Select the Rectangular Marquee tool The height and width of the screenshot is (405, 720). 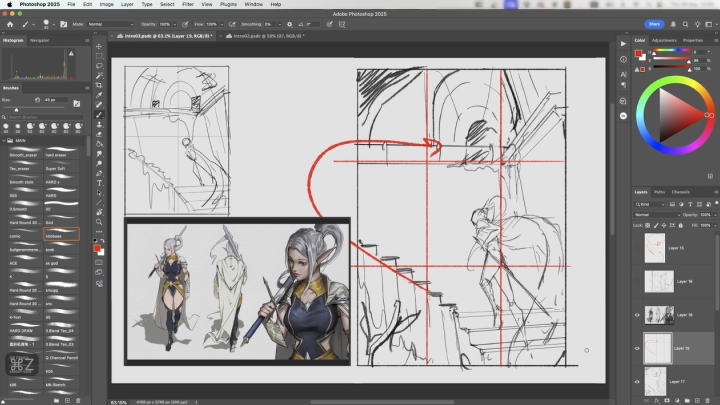[x=98, y=56]
